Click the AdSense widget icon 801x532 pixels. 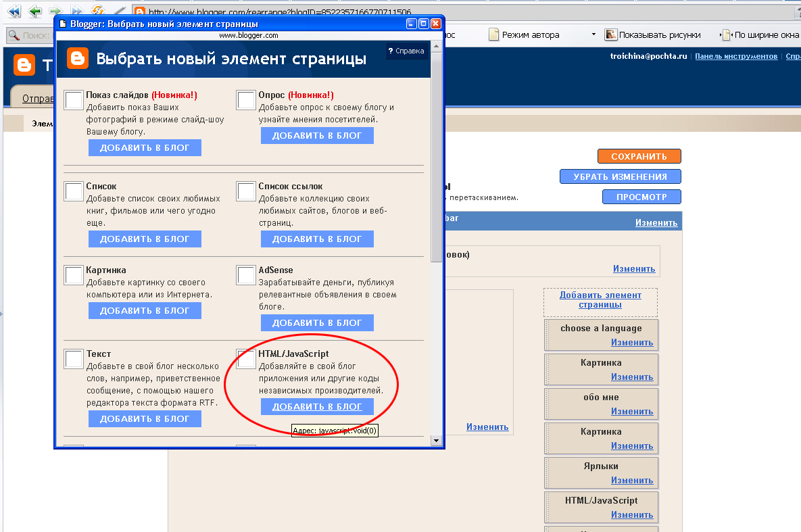[246, 275]
